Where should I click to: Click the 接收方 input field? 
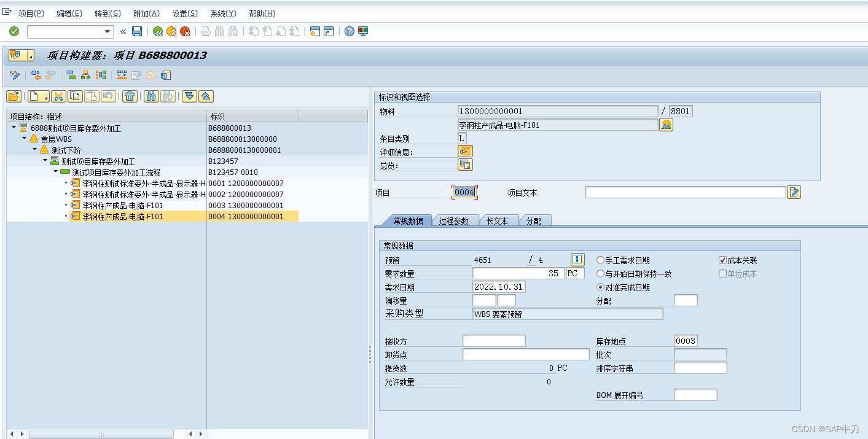point(494,341)
